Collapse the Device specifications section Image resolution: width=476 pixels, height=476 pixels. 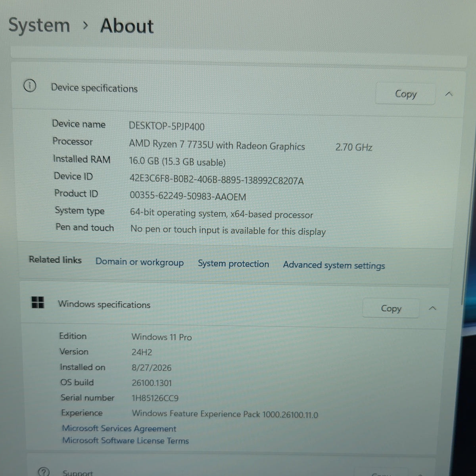[x=449, y=94]
